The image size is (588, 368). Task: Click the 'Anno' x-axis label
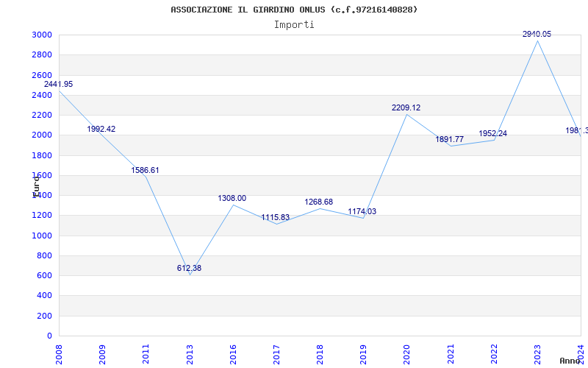pyautogui.click(x=570, y=361)
